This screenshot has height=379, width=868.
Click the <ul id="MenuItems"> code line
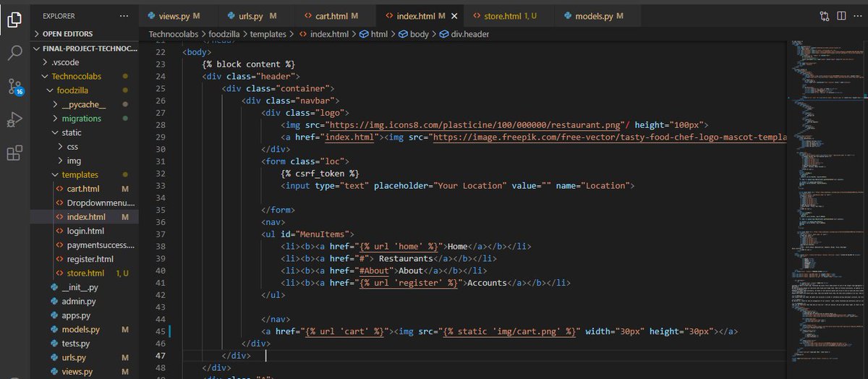[x=307, y=234]
